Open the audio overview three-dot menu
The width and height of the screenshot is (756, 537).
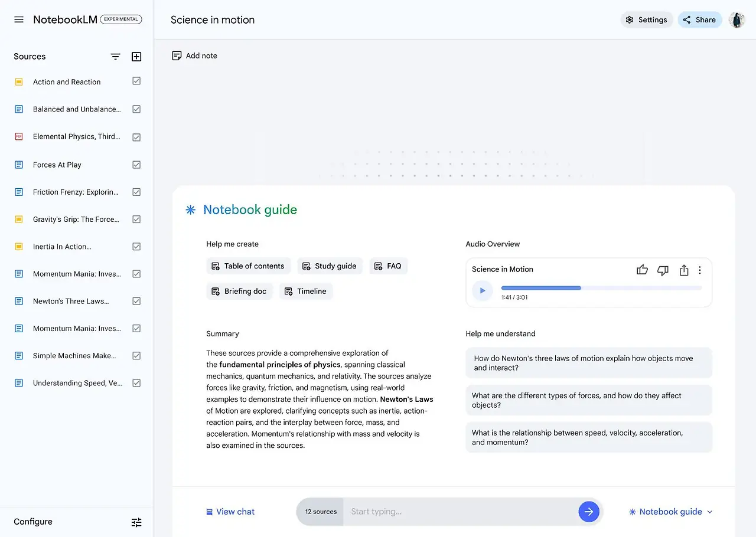[700, 270]
